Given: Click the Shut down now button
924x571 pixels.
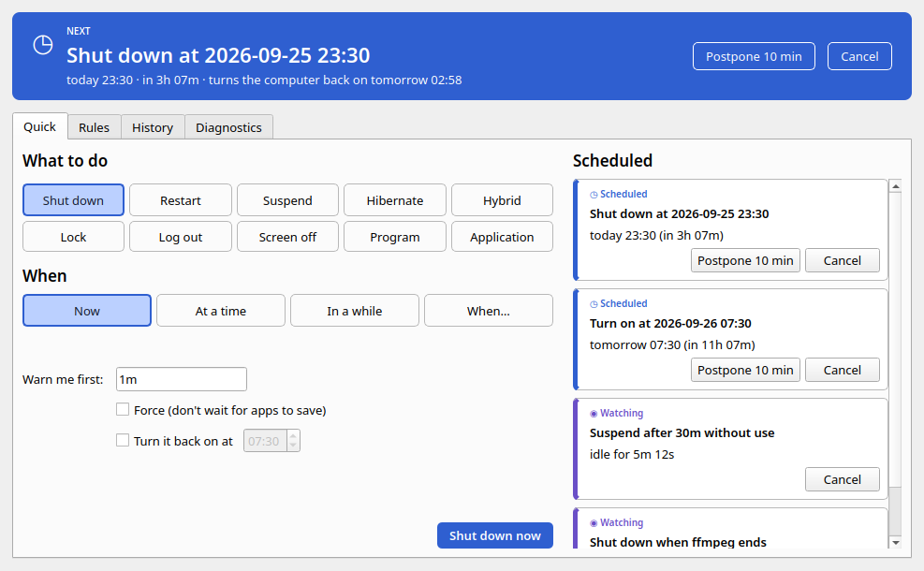Looking at the screenshot, I should (495, 535).
